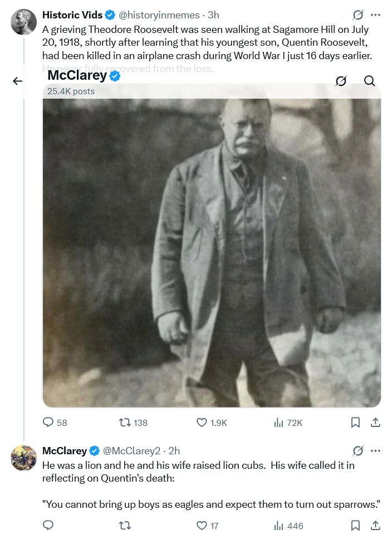Click Grok icon in McClarey header
The width and height of the screenshot is (392, 539).
341,81
